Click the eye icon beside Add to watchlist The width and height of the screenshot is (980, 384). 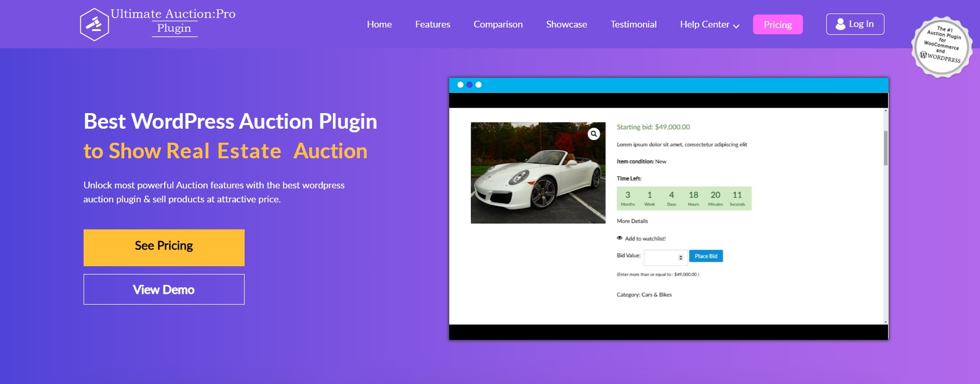click(620, 238)
